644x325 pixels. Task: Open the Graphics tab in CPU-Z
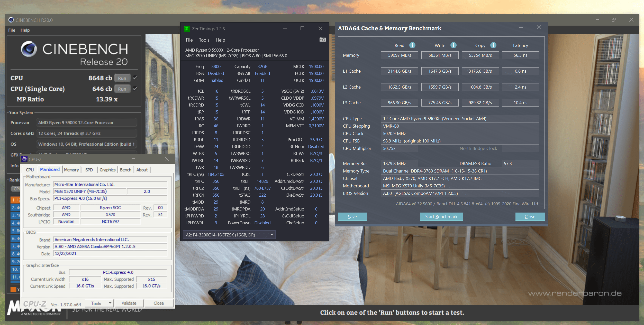pyautogui.click(x=107, y=170)
